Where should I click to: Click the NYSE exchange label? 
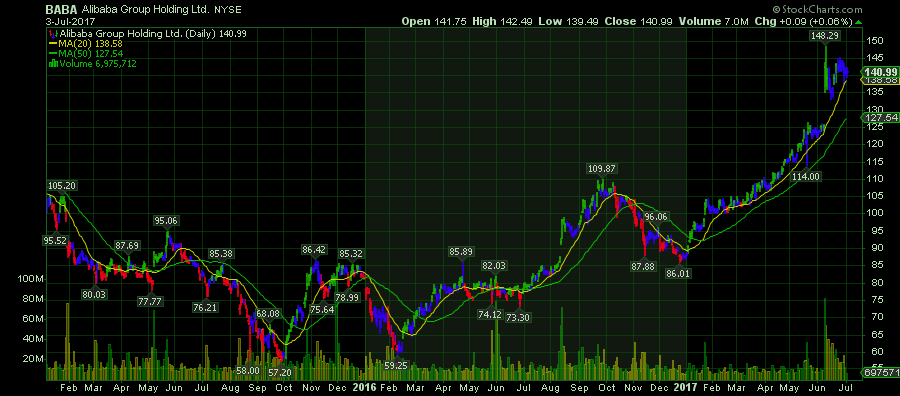tap(228, 10)
